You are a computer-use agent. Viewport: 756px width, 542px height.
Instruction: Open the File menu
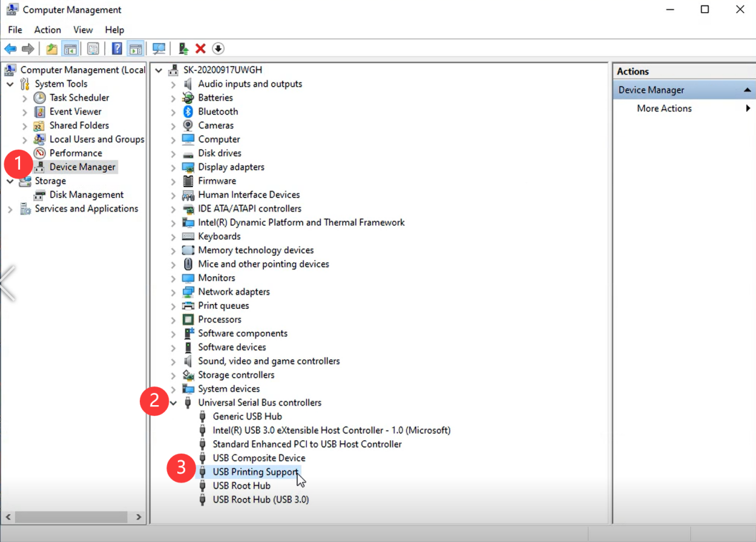pyautogui.click(x=15, y=30)
